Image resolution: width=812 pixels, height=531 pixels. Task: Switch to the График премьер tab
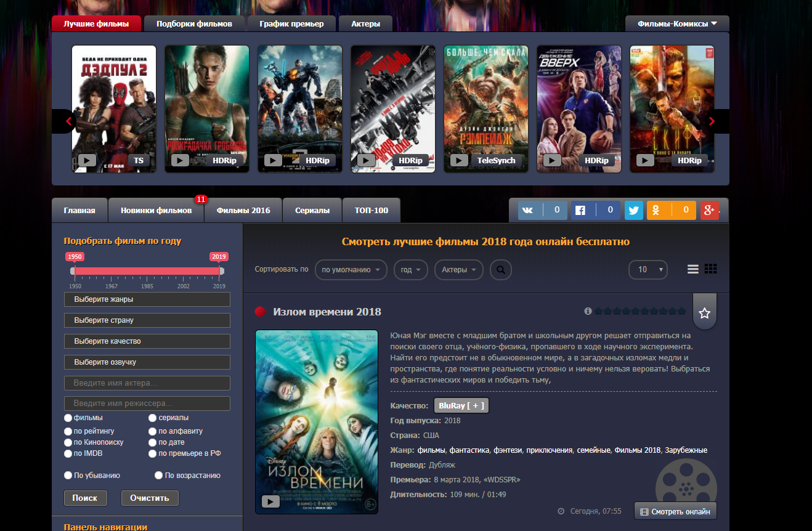click(291, 24)
